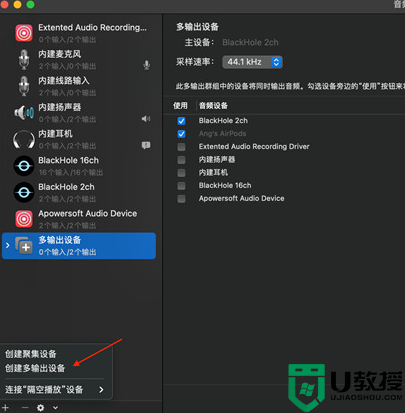Click default input microphone indicator icon
Screen dimensions: 405x413
pos(146,65)
